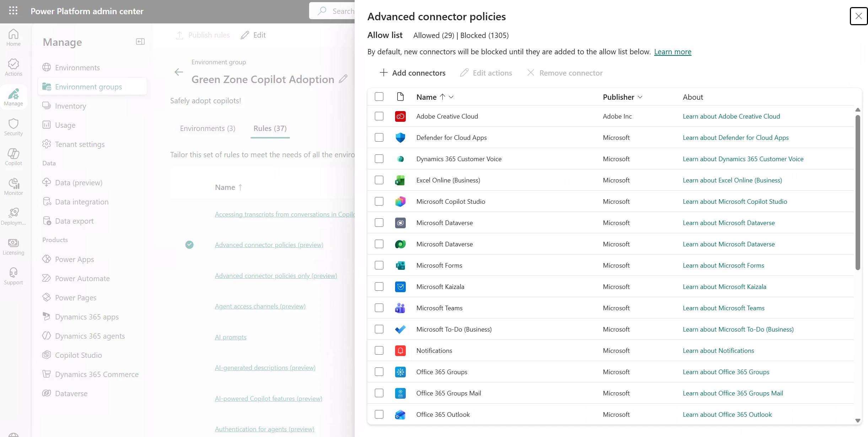
Task: Open Actions in the left rail
Action: pyautogui.click(x=14, y=67)
